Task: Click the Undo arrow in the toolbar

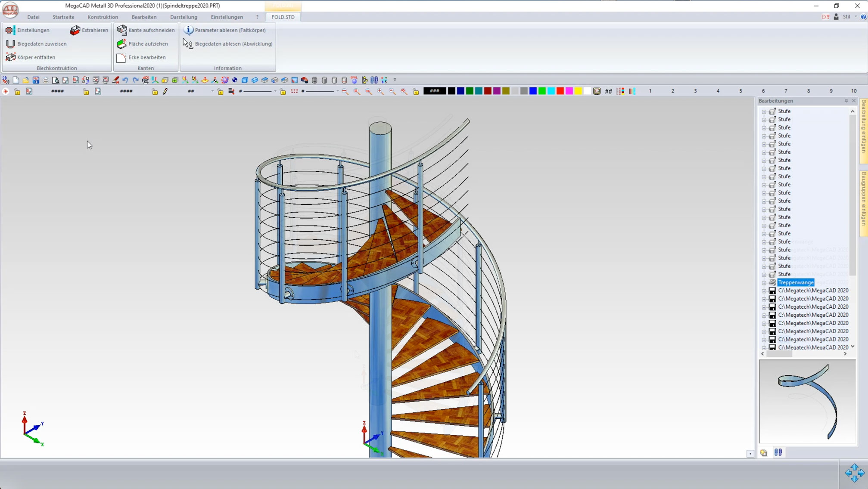Action: click(125, 80)
